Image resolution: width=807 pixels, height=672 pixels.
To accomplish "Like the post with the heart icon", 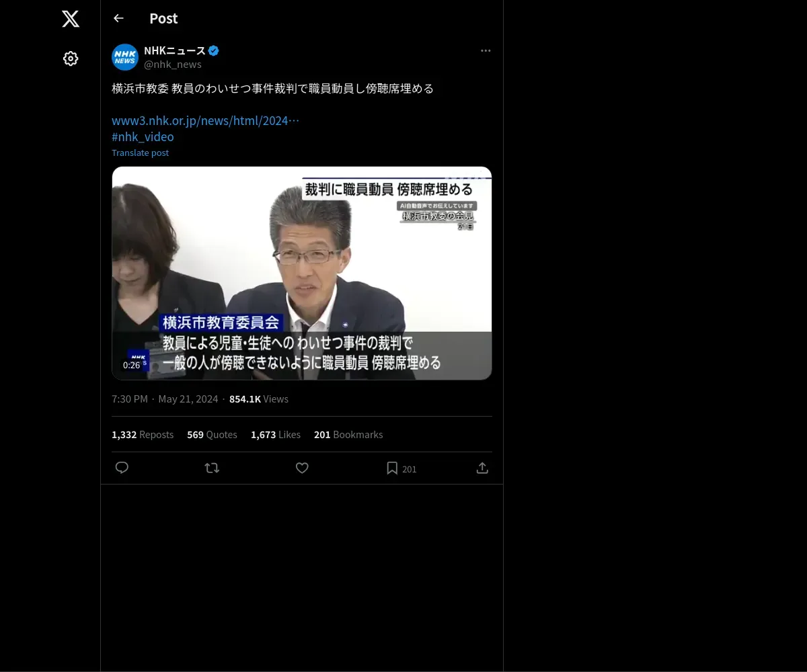I will point(302,468).
